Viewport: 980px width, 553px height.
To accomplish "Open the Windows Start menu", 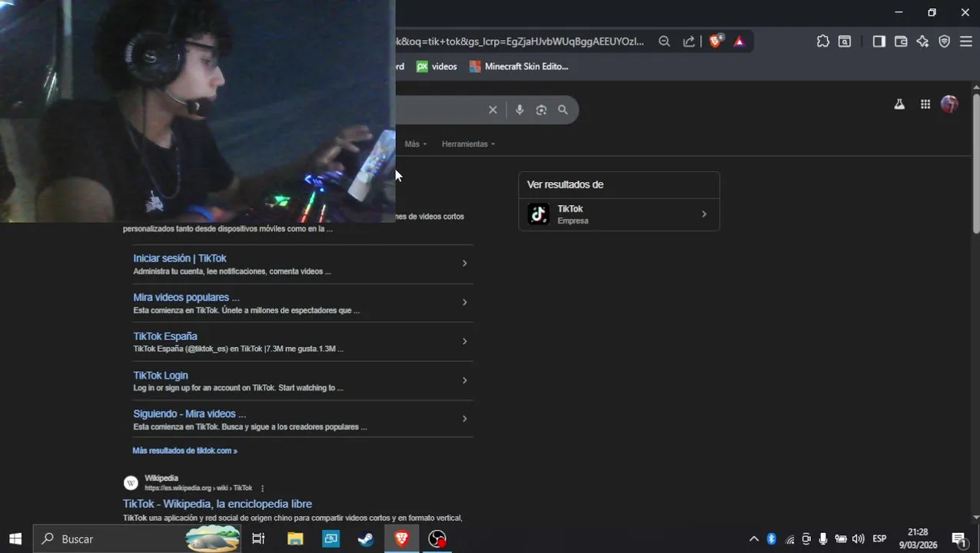I will click(x=15, y=539).
